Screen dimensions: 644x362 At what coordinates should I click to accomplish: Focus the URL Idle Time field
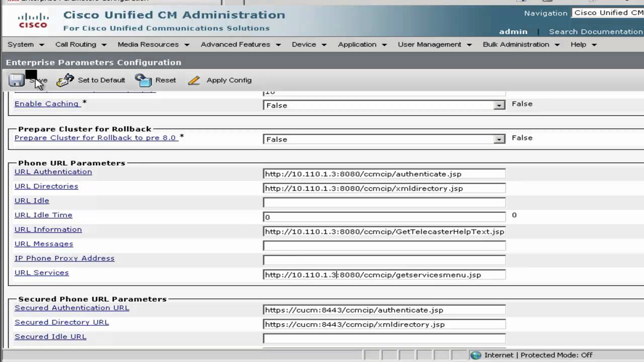pos(384,217)
